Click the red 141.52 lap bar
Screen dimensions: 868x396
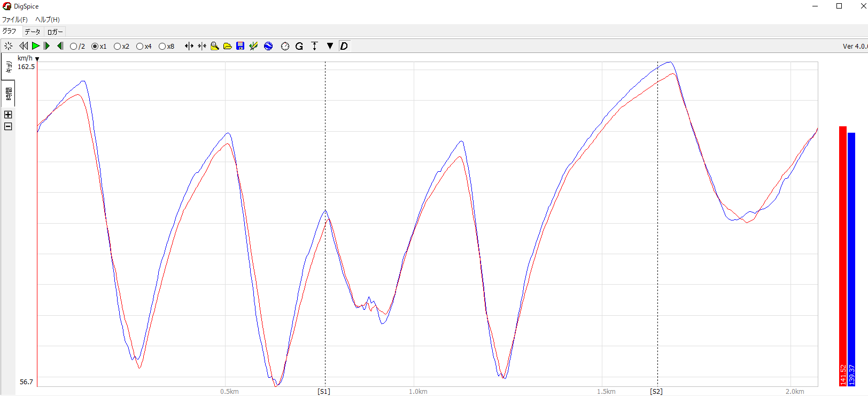(x=842, y=256)
